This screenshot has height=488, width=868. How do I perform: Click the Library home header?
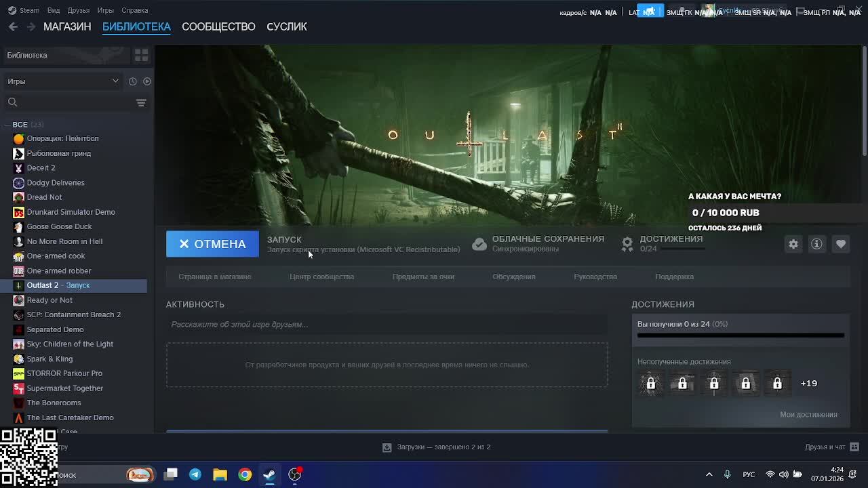66,55
